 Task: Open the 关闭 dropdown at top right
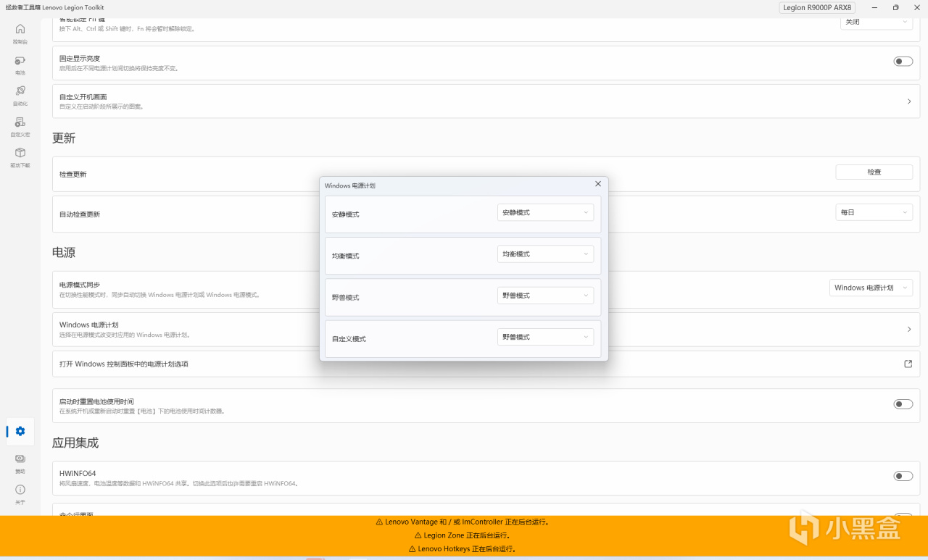[877, 22]
